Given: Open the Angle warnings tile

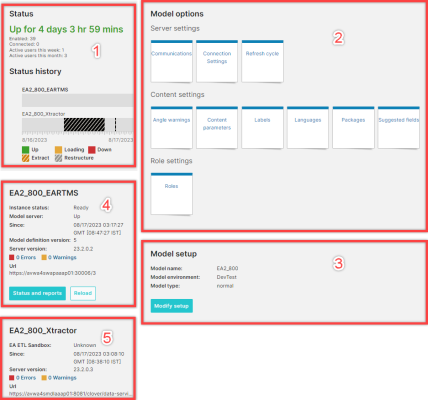Looking at the screenshot, I should point(172,128).
